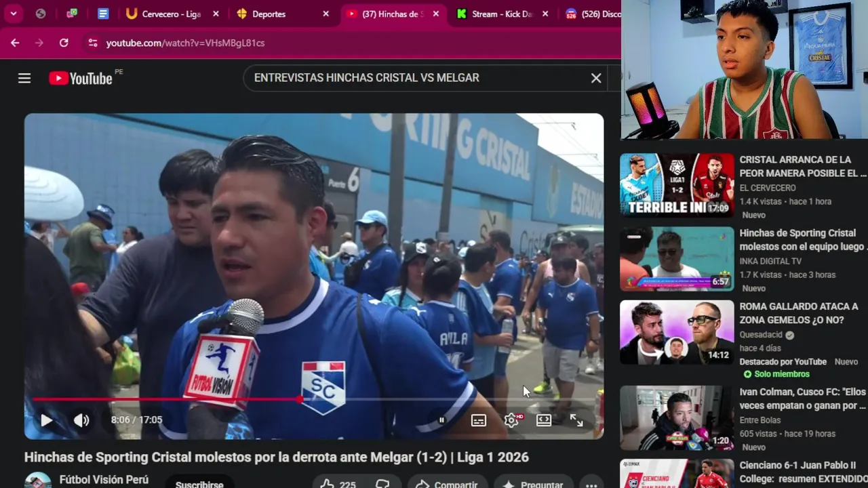The image size is (868, 488).
Task: Close the Hinchas de YouTube tab
Action: pos(436,14)
